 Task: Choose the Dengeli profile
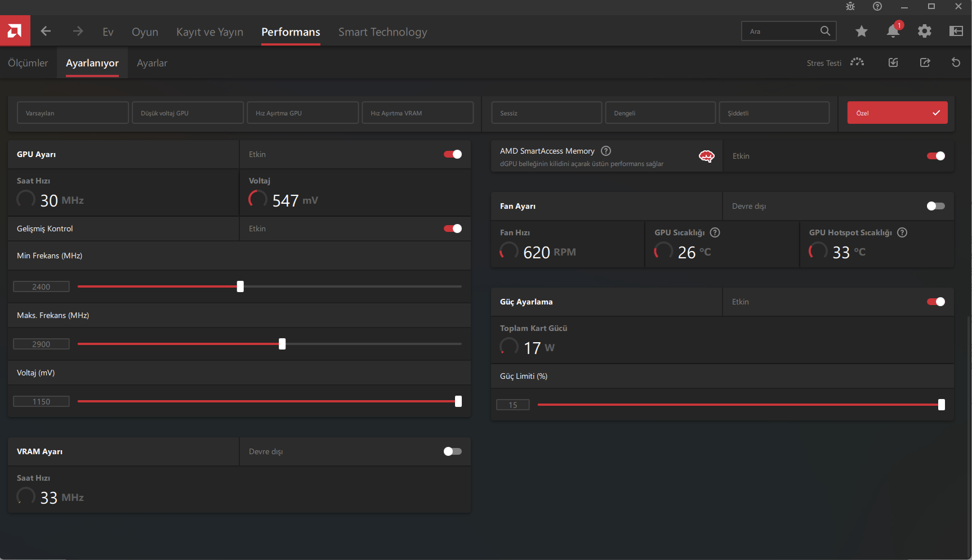(660, 113)
